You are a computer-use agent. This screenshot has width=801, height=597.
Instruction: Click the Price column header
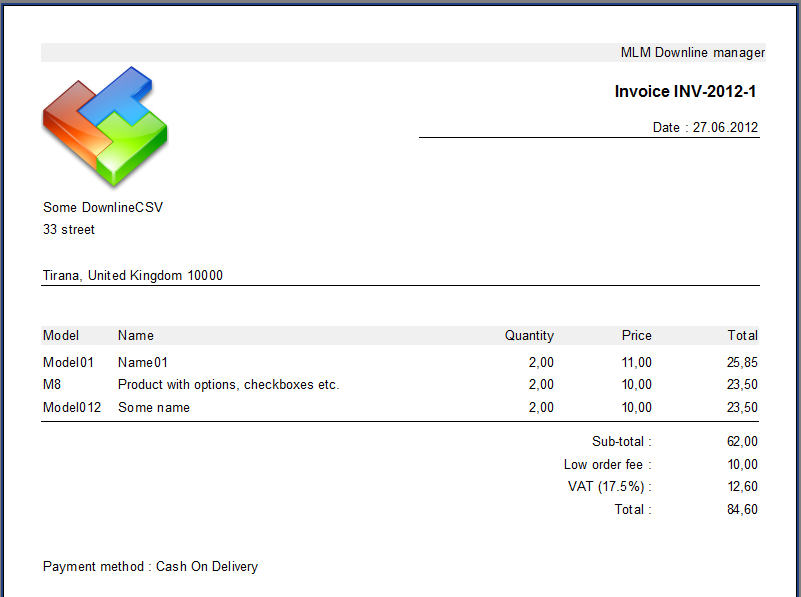(636, 336)
